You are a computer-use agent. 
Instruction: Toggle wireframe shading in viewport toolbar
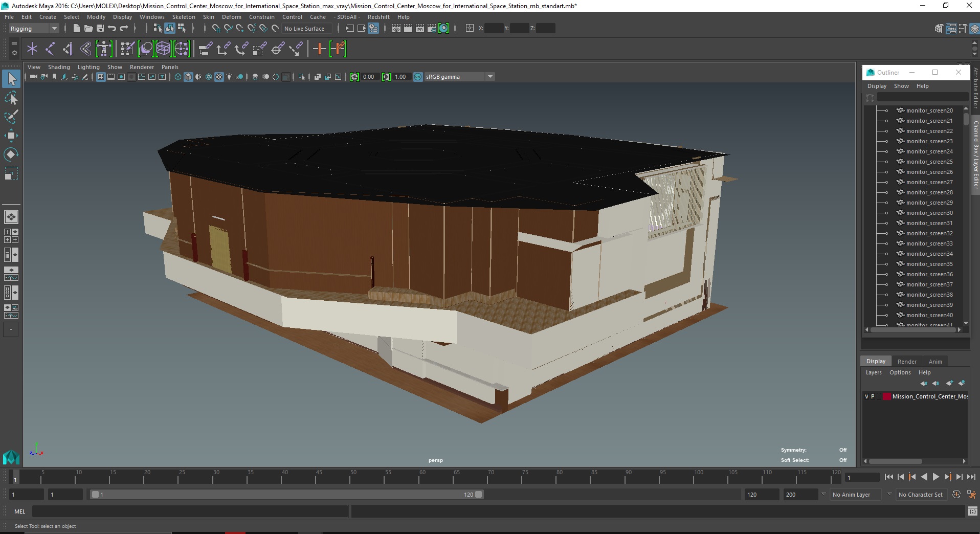(x=178, y=77)
